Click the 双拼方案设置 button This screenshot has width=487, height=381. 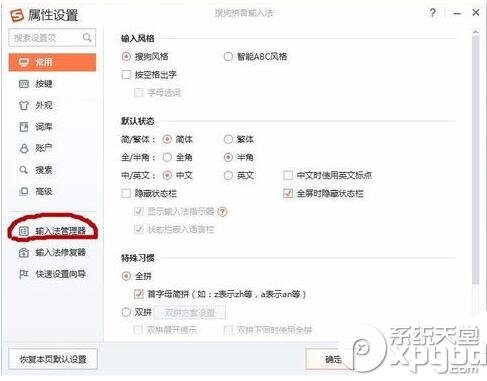click(190, 313)
